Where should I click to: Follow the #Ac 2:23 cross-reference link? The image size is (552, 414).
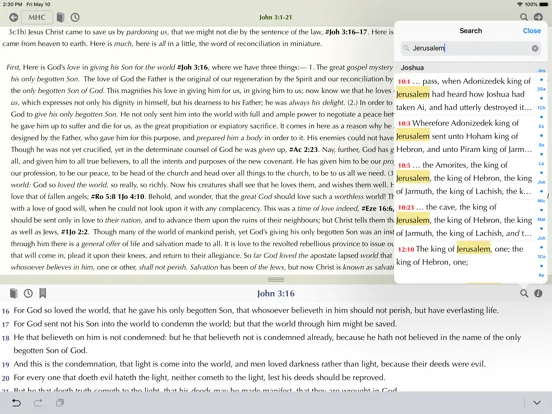(303, 149)
